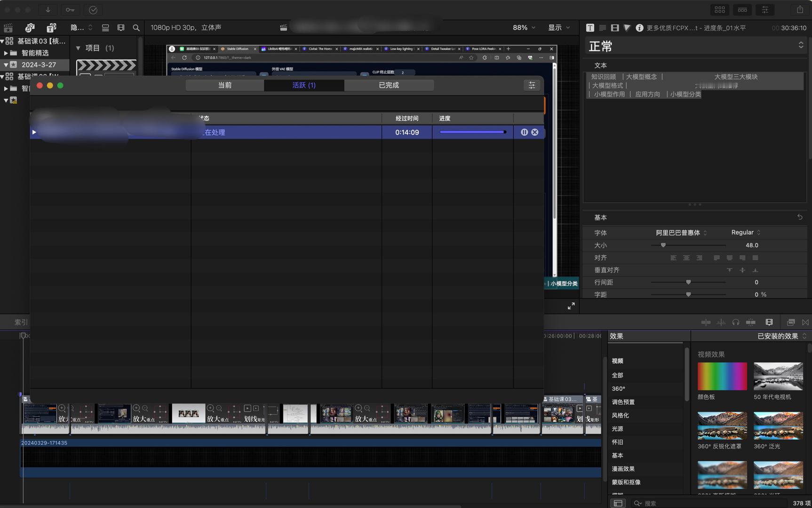812x508 pixels.
Task: Open timeline clip appearance filmstrip icon
Action: click(769, 322)
